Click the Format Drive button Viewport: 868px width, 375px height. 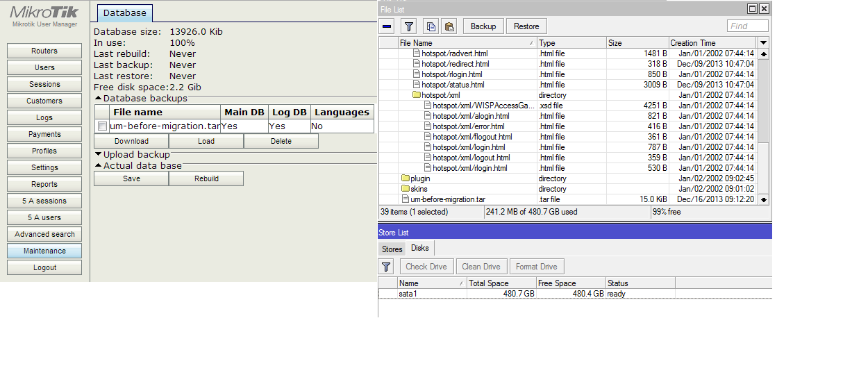click(x=537, y=267)
